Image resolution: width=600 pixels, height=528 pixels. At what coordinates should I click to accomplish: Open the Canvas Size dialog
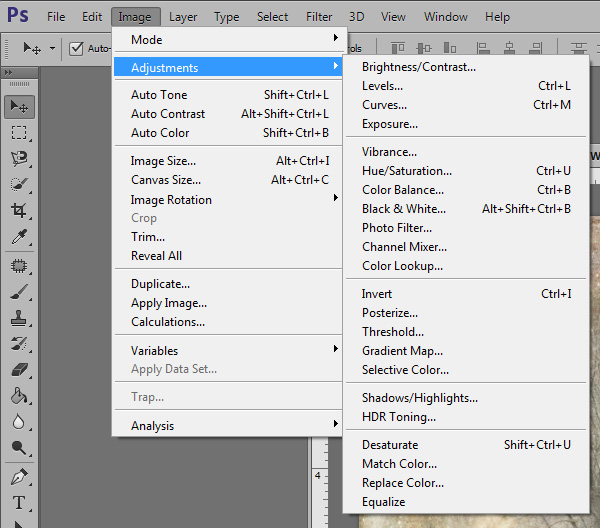pyautogui.click(x=166, y=180)
